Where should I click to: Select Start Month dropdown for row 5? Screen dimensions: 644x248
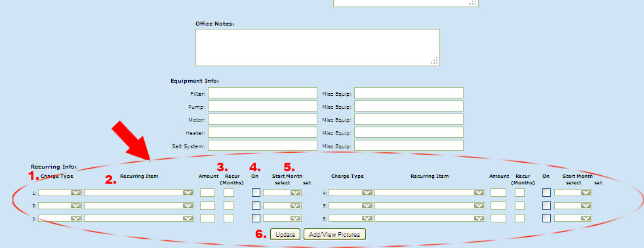coord(573,206)
